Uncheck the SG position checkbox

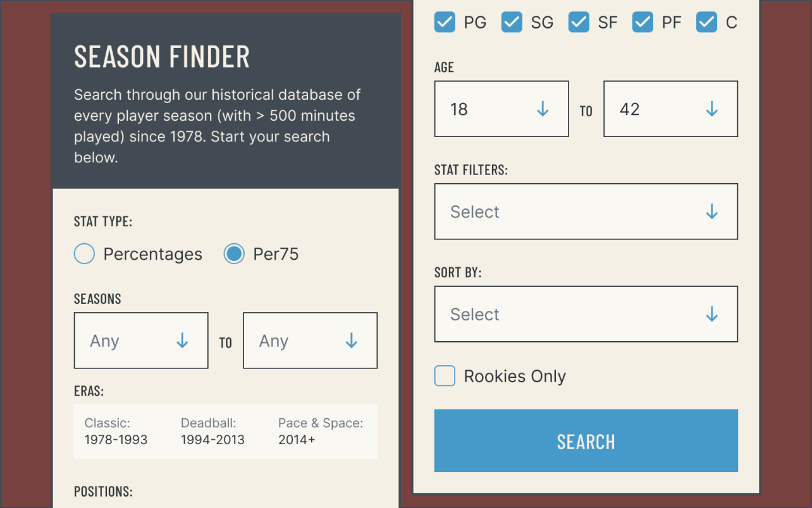click(x=511, y=22)
